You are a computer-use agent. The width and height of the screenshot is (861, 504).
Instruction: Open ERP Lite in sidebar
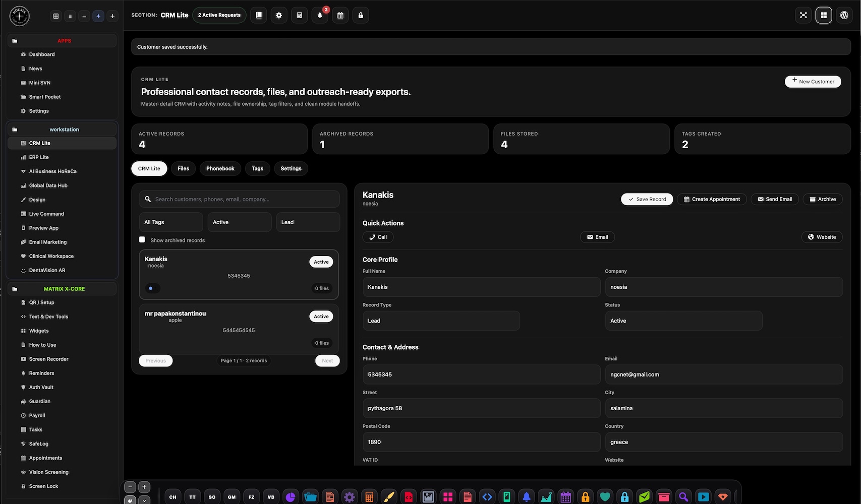63,157
